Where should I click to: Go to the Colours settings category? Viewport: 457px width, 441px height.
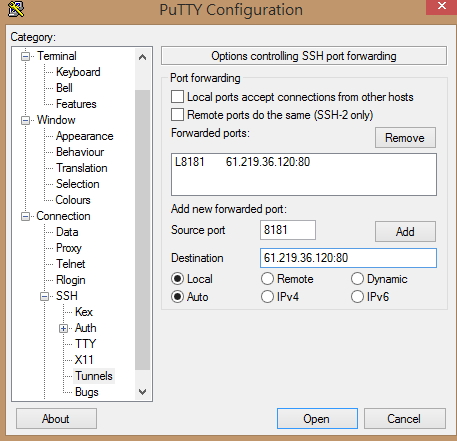click(73, 200)
